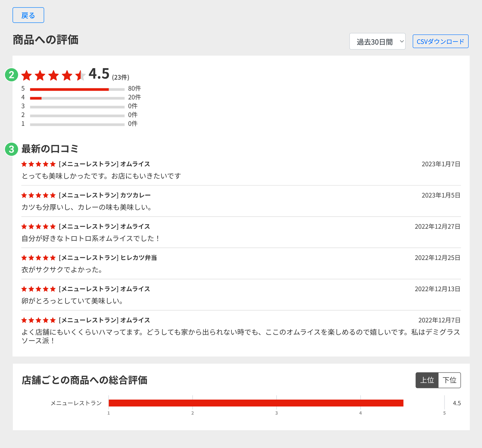Download reviews with CSVダウンロード button
482x448 pixels.
[x=440, y=42]
